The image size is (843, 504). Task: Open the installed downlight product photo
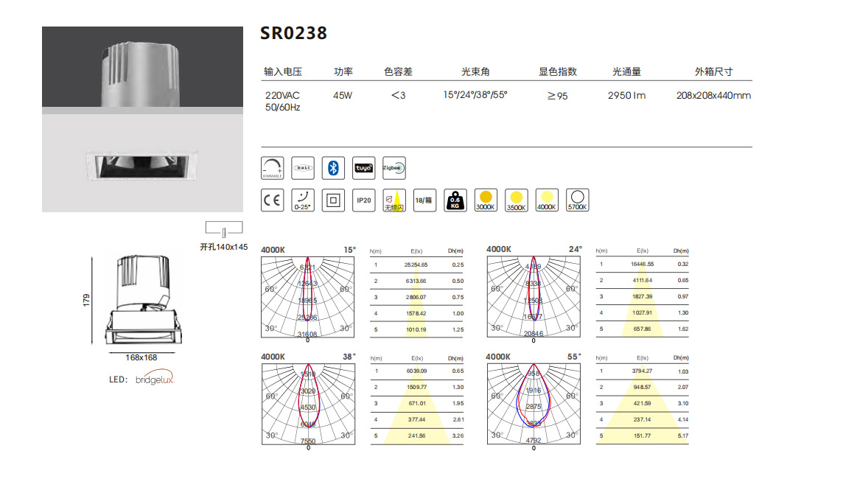coord(142,119)
